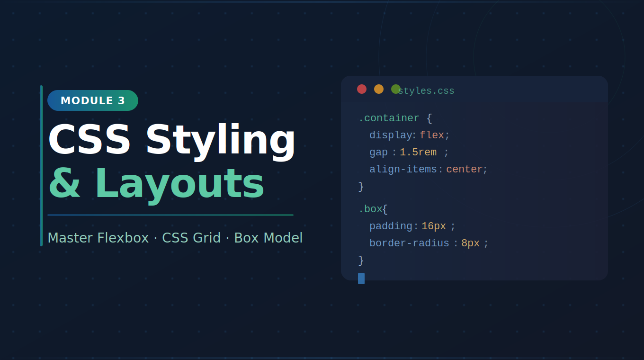Click the blinking cursor block below the code
The image size is (644, 360).
coord(361,279)
